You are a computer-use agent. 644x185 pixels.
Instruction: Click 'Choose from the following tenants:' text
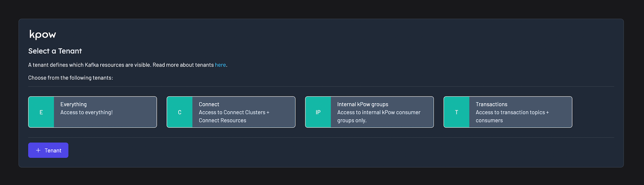click(x=70, y=78)
